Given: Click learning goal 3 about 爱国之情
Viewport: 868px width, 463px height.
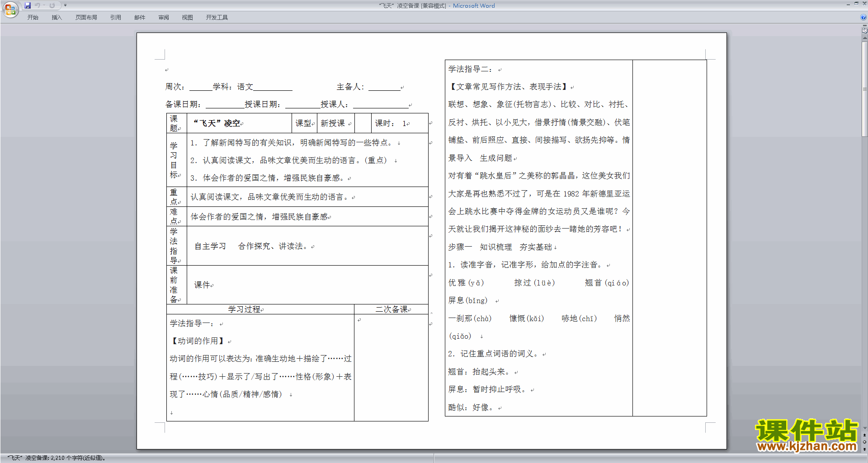Looking at the screenshot, I should tap(267, 178).
